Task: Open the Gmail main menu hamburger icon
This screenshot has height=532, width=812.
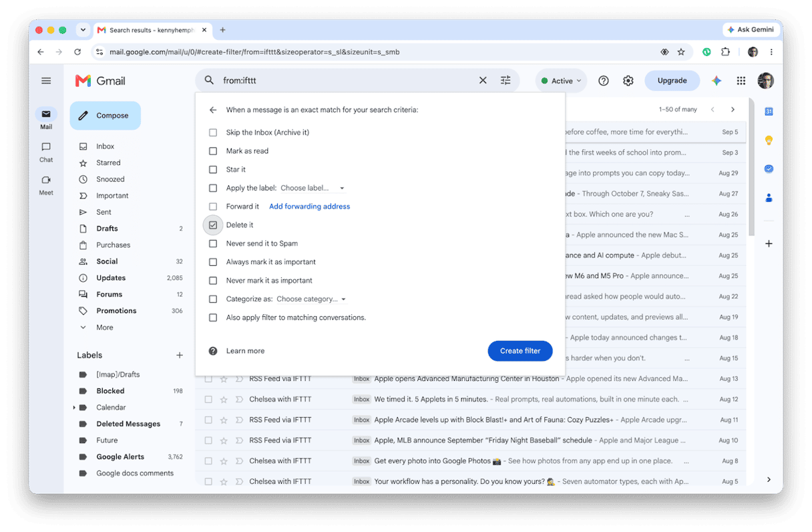Action: [x=46, y=81]
